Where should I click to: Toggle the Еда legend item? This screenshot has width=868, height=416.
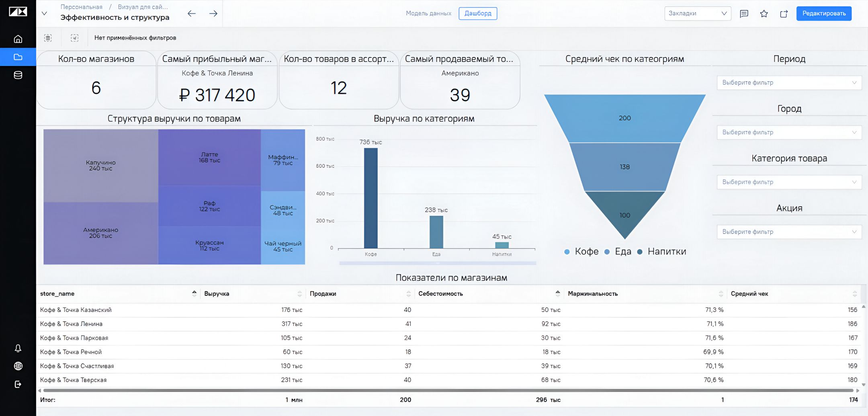coord(618,252)
